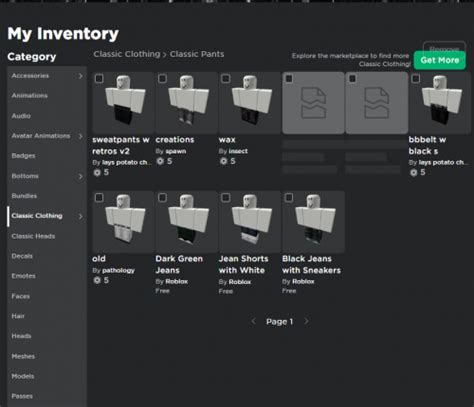Screen dimensions: 474x407
Task: Check the sweatpants w retros v2 checkbox
Action: (x=99, y=79)
